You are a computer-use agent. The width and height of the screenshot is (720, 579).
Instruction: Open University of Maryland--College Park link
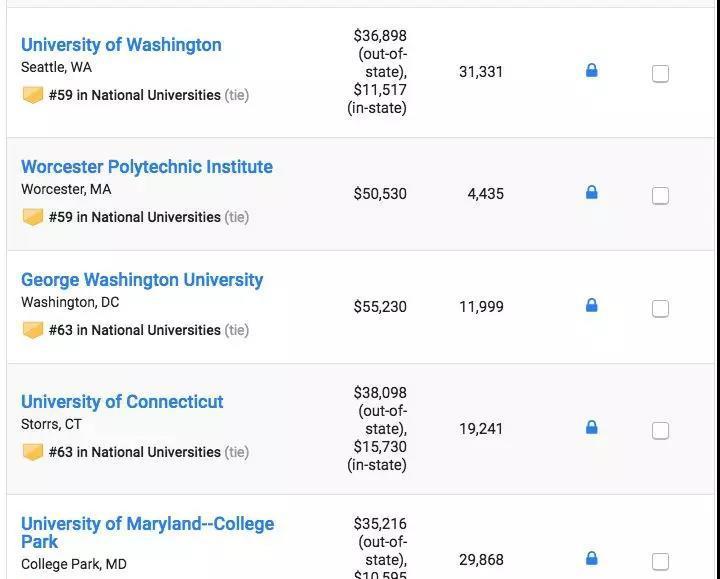[x=147, y=524]
